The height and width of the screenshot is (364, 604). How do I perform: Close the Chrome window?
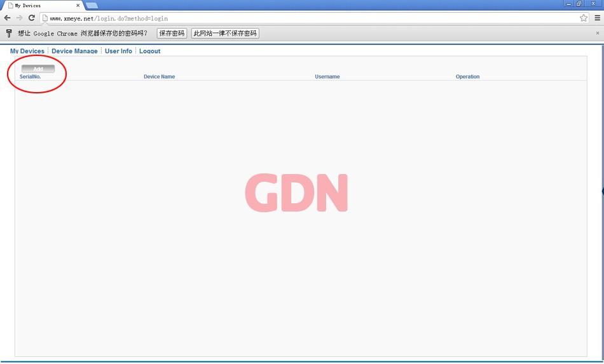[x=593, y=3]
